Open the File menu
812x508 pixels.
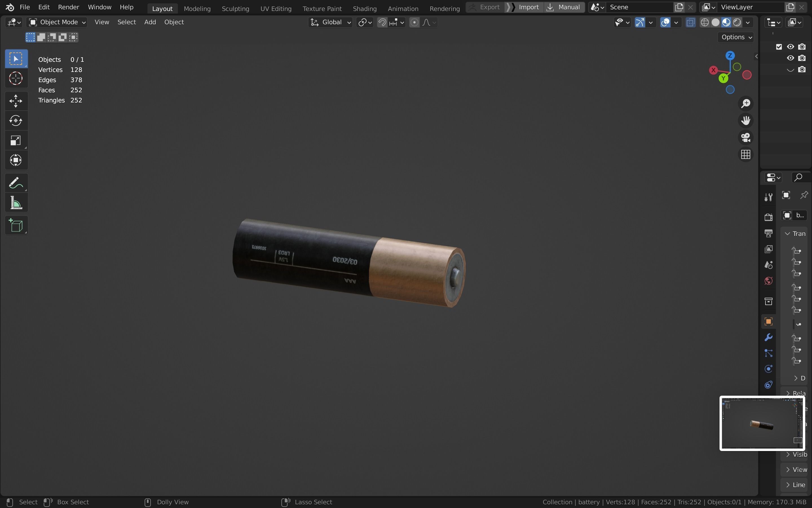click(x=25, y=7)
